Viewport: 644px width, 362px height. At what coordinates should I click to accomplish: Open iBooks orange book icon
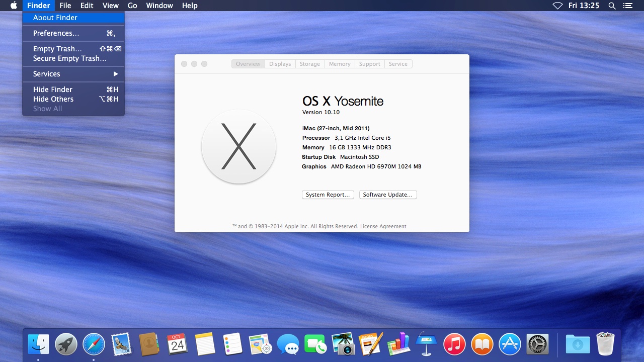click(482, 344)
